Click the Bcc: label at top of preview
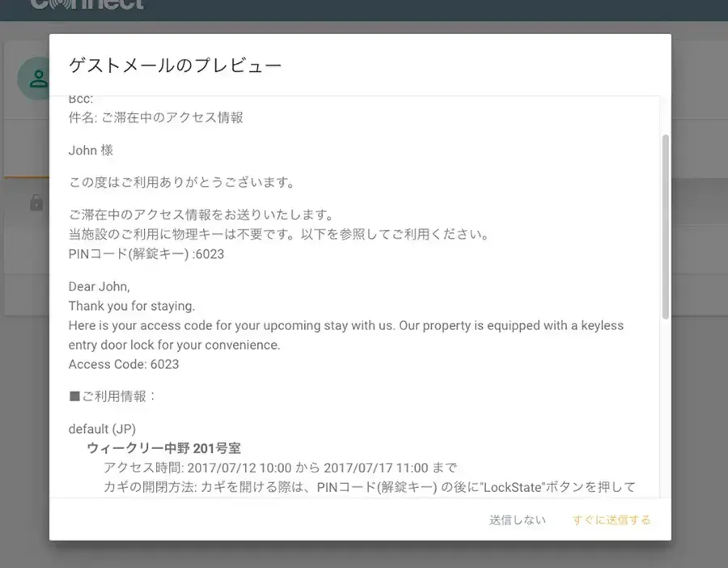 coord(81,100)
